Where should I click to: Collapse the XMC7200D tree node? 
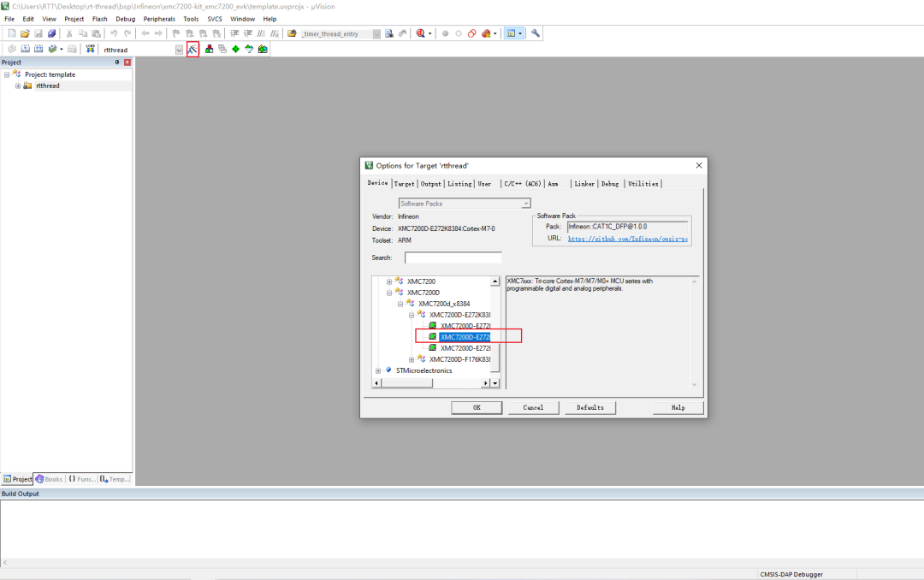pyautogui.click(x=389, y=293)
